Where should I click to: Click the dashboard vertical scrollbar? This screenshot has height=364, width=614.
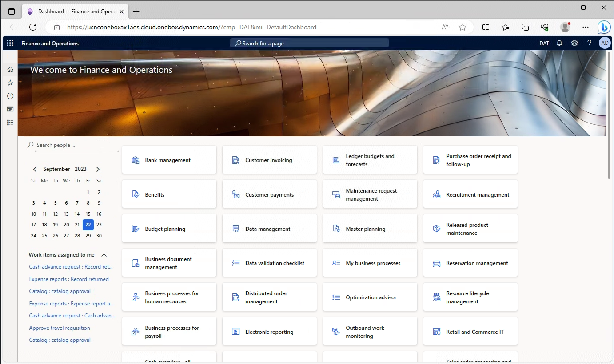tap(608, 115)
